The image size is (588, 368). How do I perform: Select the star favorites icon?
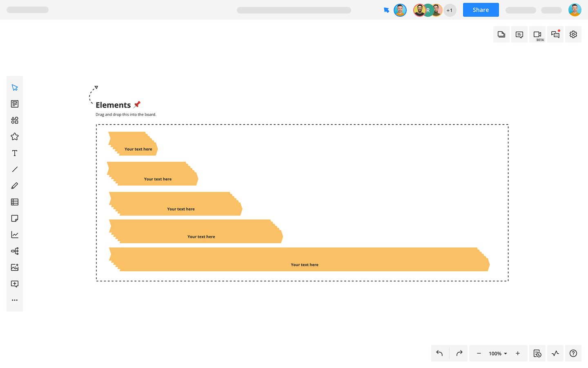[x=15, y=137]
